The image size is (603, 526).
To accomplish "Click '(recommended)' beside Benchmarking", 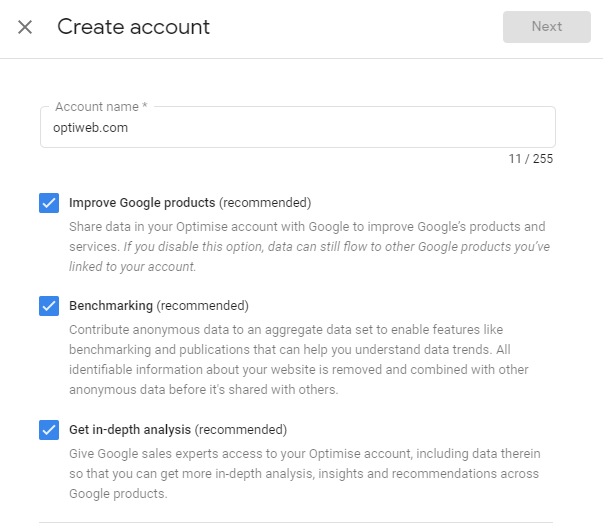I will pyautogui.click(x=203, y=306).
